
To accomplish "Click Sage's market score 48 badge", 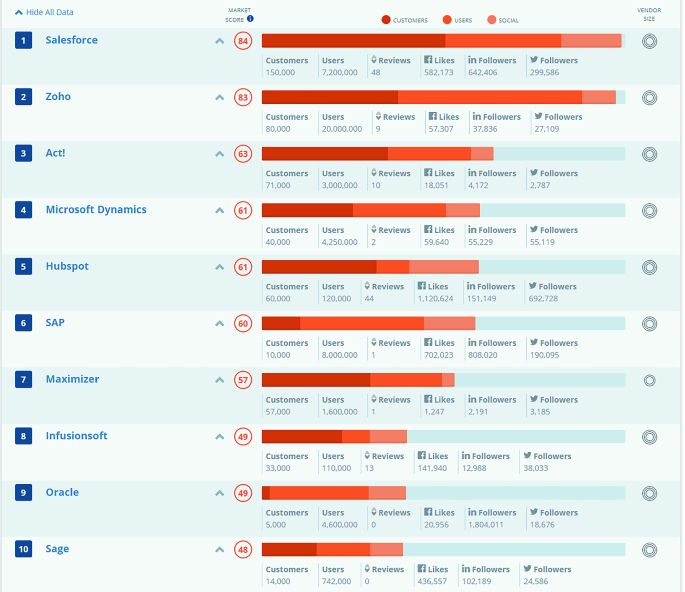I will (x=243, y=550).
